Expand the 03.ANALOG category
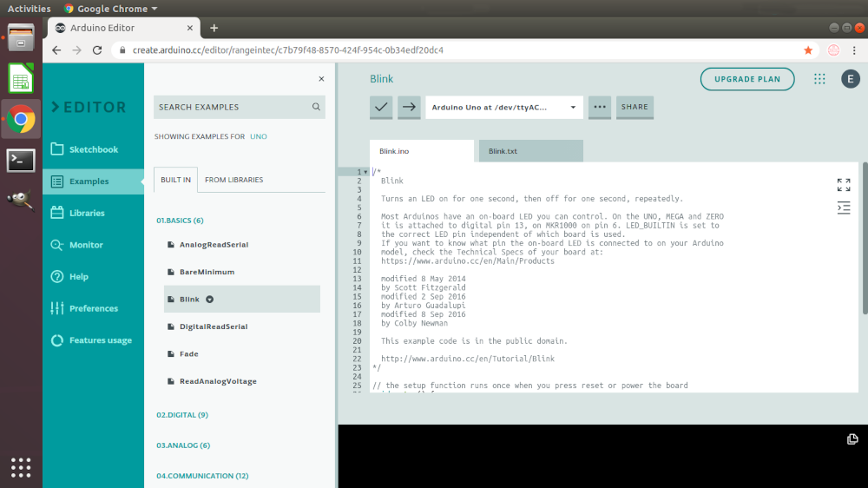The image size is (868, 488). (183, 445)
